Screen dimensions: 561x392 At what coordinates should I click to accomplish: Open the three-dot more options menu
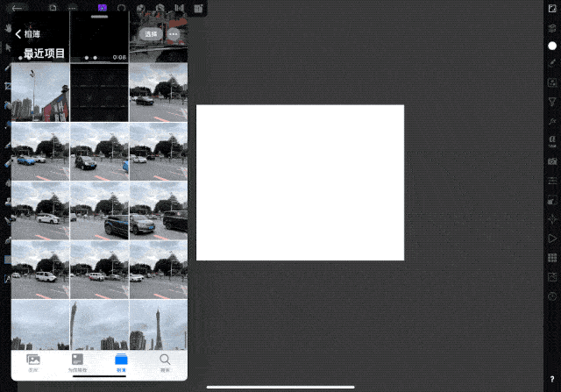174,33
